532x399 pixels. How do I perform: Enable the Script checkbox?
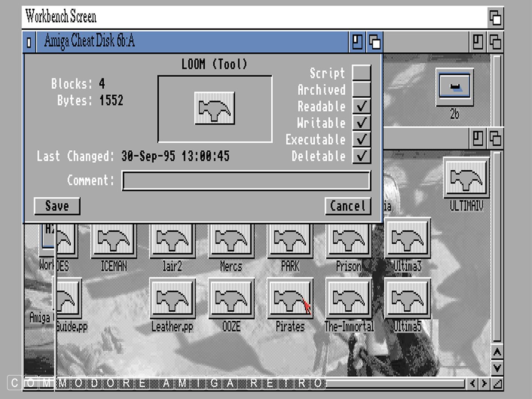[x=361, y=73]
